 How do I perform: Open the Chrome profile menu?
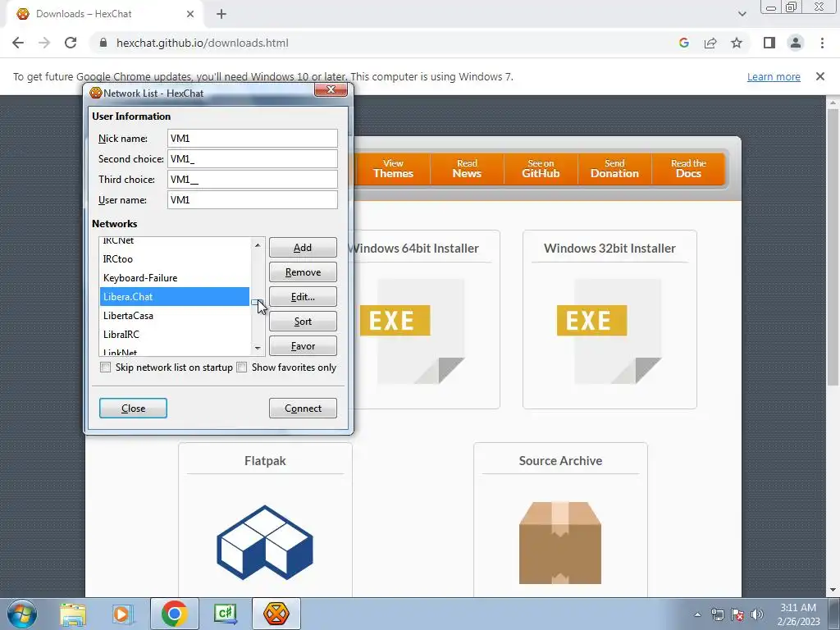pyautogui.click(x=796, y=43)
